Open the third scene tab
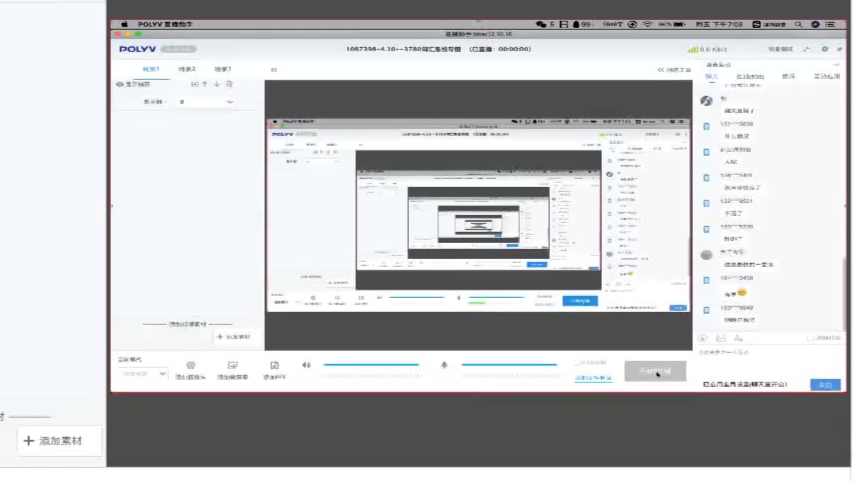The width and height of the screenshot is (854, 481). [223, 69]
